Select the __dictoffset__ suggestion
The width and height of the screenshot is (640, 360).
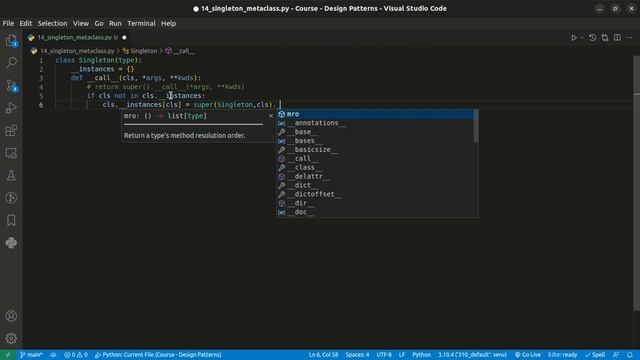click(x=376, y=194)
